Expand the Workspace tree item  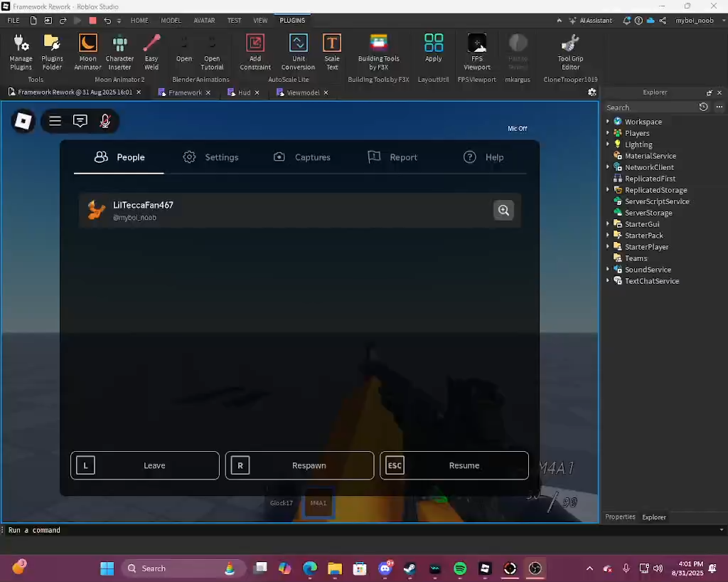[x=608, y=122]
